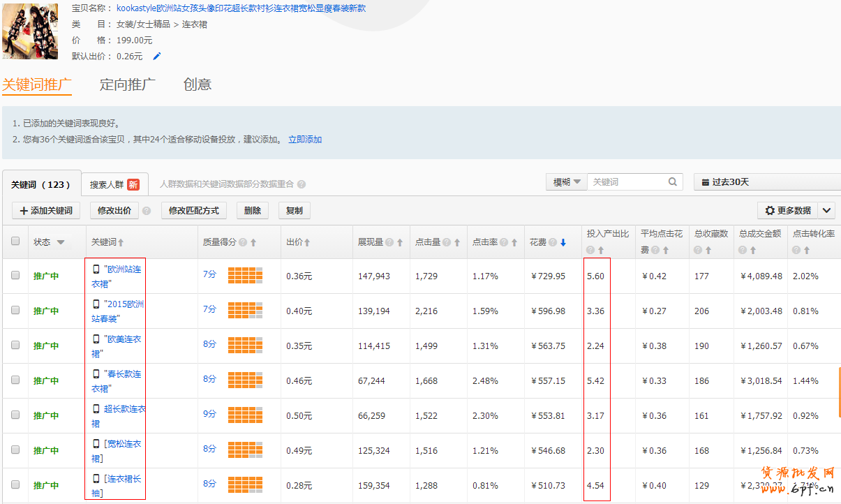This screenshot has width=841, height=504.
Task: Check the box for the 欧洲站连衣裙 row
Action: coord(15,276)
